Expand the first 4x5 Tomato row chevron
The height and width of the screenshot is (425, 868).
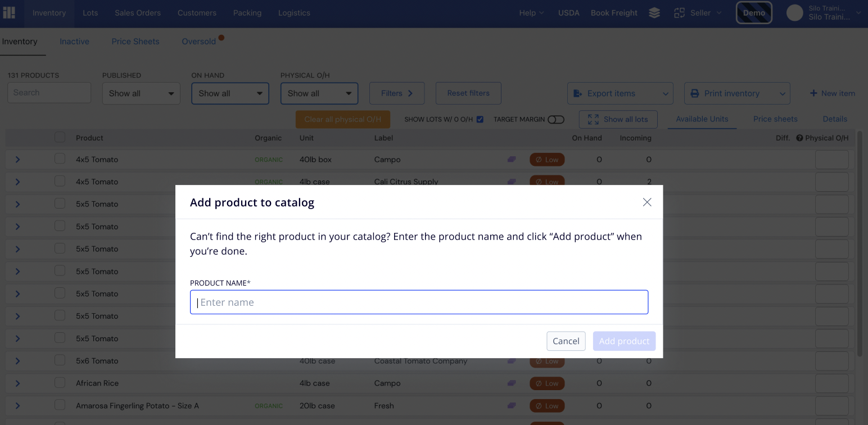[17, 160]
